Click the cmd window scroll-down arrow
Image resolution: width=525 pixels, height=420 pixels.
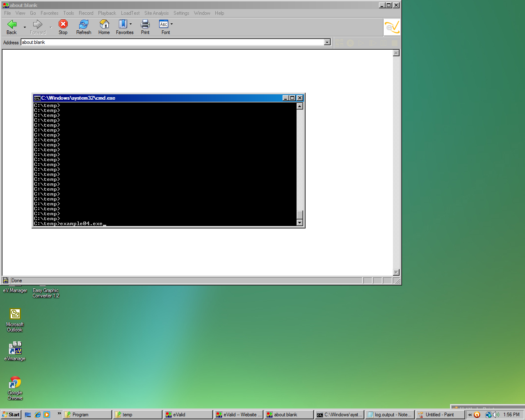point(300,223)
